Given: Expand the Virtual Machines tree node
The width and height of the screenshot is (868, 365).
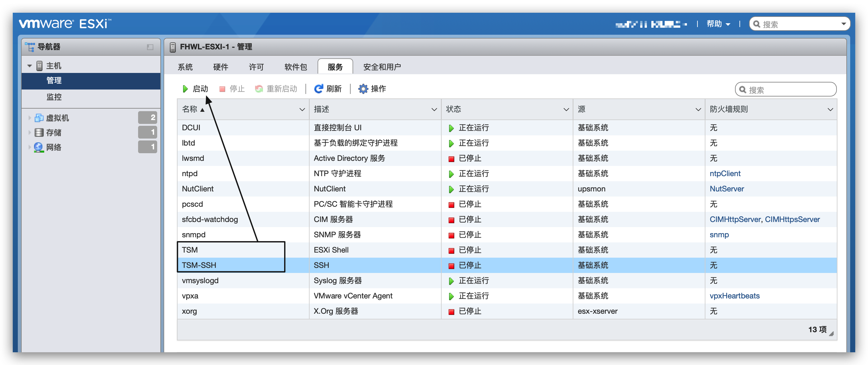Looking at the screenshot, I should click(30, 118).
